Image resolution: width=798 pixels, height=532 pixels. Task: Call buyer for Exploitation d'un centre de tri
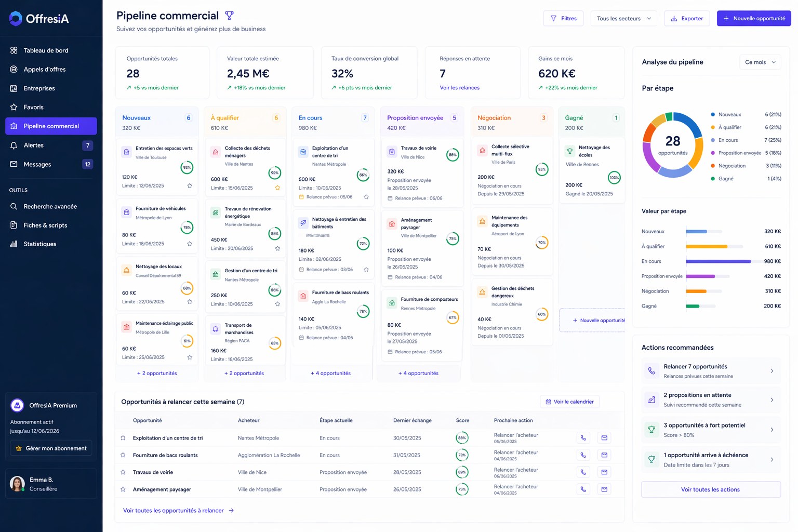coord(583,438)
